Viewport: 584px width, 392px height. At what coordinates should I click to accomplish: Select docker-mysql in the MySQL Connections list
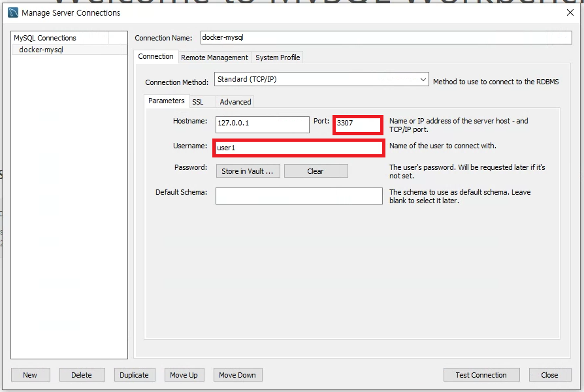[x=69, y=50]
